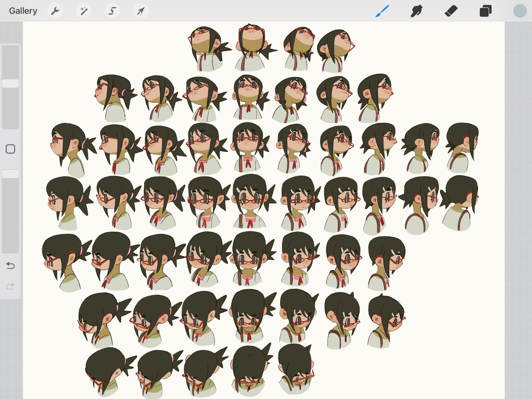Undo the last stroke

(x=10, y=265)
